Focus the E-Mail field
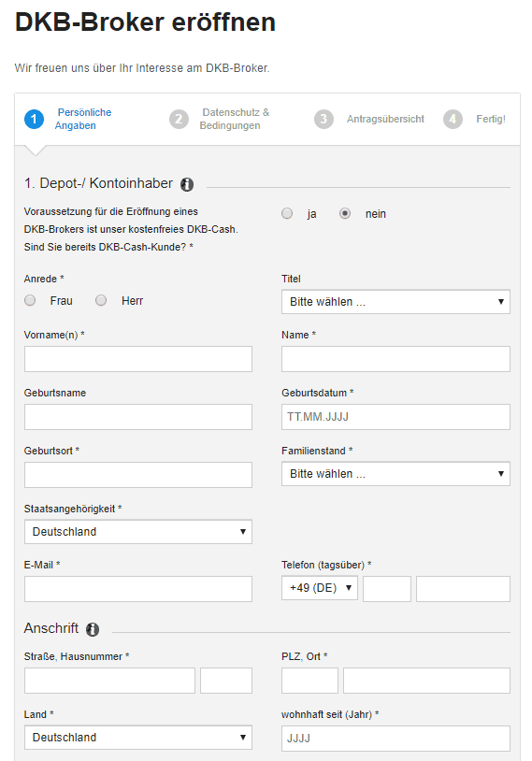Viewport: 532px width, 761px height. point(138,589)
